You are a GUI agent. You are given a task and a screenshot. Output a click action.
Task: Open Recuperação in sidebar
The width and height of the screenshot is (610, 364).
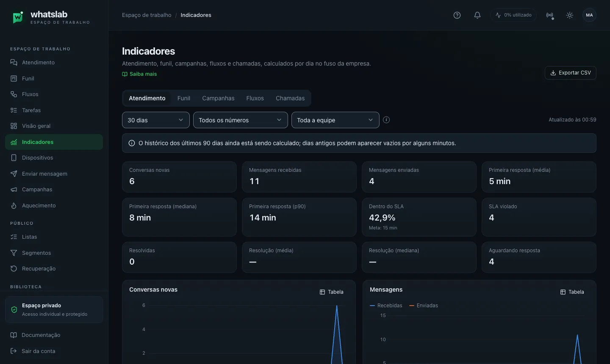(x=54, y=269)
